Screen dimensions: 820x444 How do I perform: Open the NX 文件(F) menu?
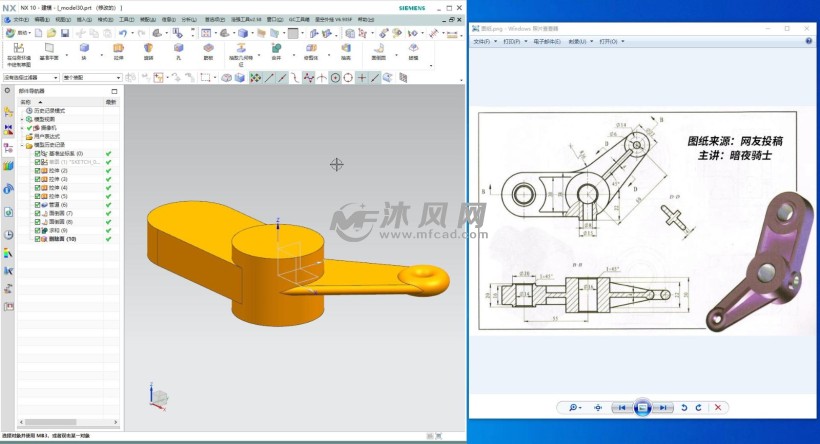point(21,19)
